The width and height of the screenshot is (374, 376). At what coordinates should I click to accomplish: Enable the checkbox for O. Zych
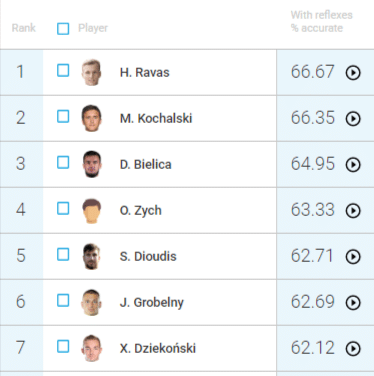63,209
